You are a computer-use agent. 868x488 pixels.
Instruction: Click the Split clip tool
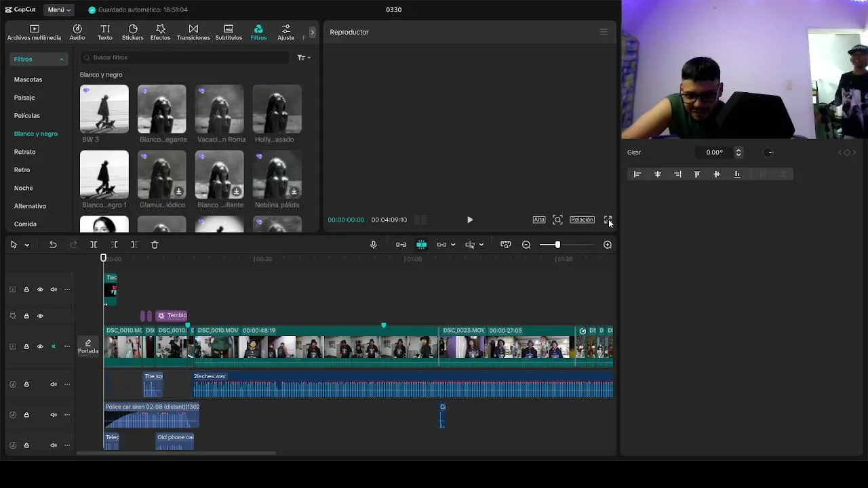94,245
